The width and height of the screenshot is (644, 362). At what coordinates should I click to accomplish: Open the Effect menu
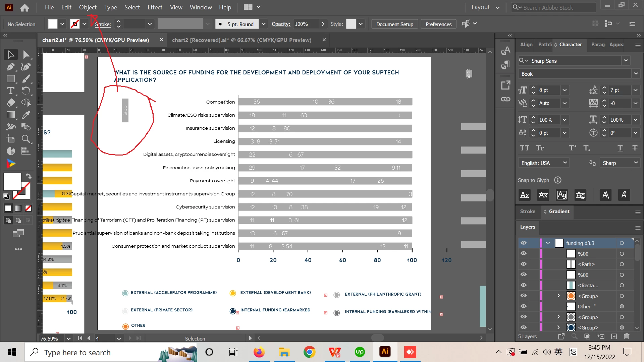(155, 7)
